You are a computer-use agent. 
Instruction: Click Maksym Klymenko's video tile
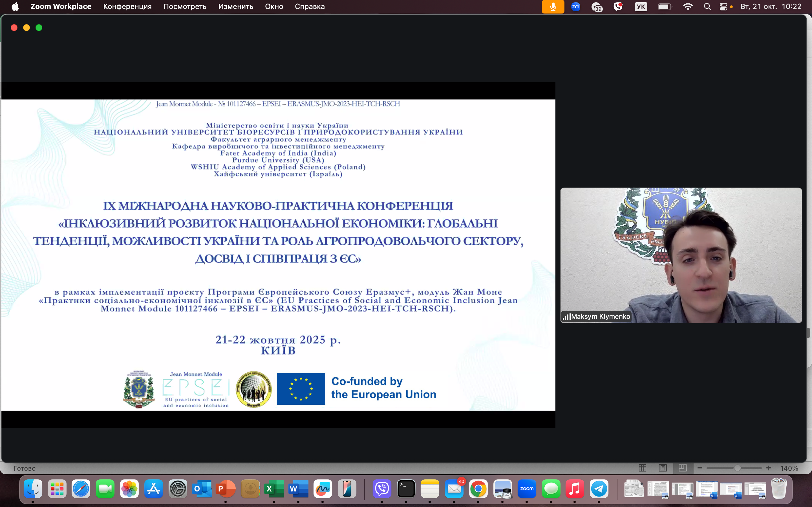[680, 255]
